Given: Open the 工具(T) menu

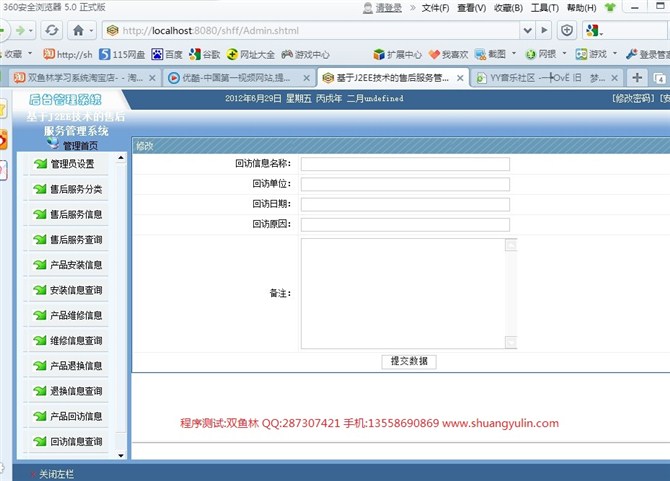Looking at the screenshot, I should [x=545, y=8].
